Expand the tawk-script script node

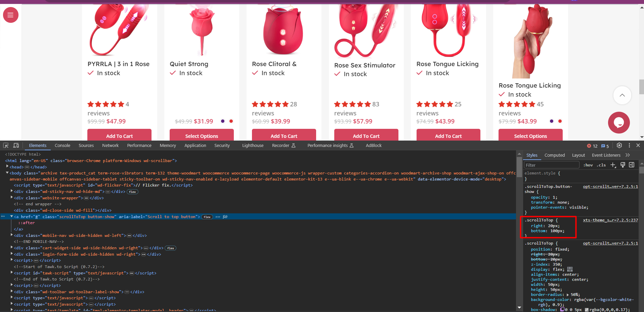[11, 273]
